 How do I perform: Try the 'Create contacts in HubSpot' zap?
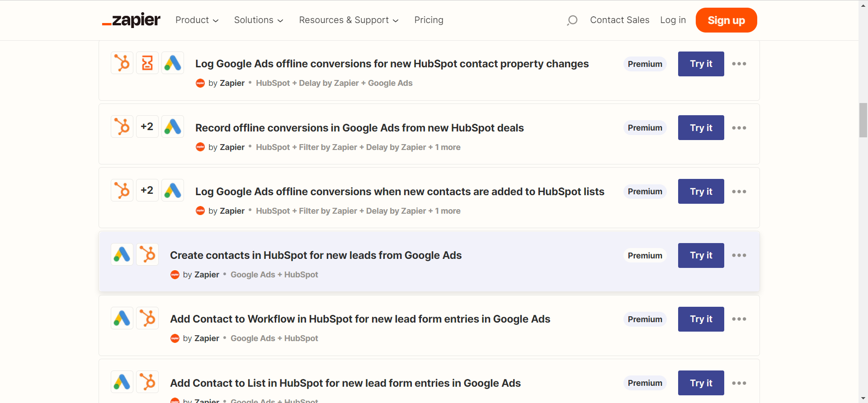(701, 255)
